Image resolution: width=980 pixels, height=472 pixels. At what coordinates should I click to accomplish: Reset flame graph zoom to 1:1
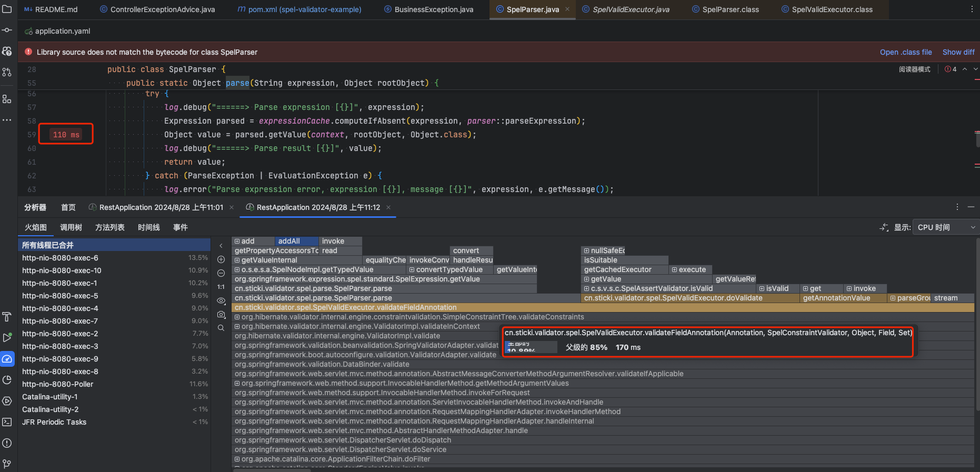click(x=221, y=287)
